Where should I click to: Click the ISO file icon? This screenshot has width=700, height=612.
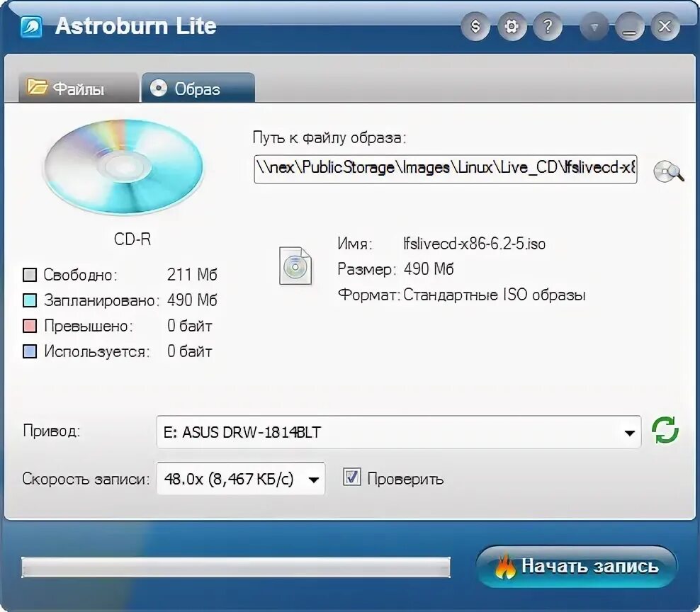click(295, 266)
